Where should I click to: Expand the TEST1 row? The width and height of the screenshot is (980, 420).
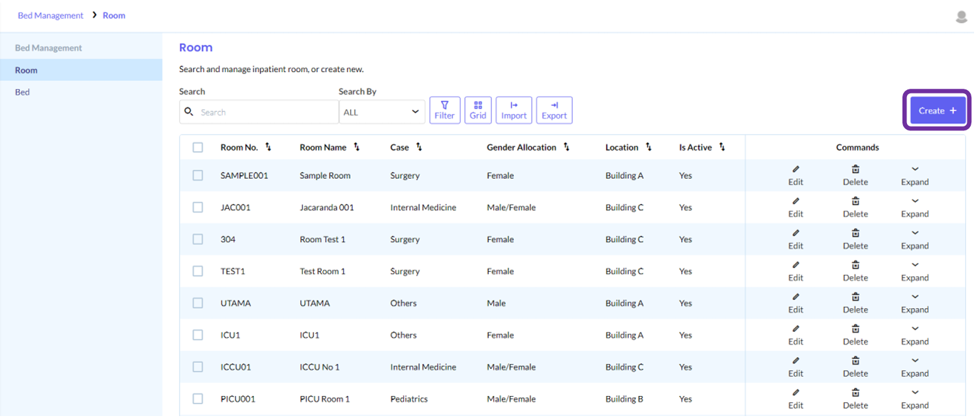915,271
